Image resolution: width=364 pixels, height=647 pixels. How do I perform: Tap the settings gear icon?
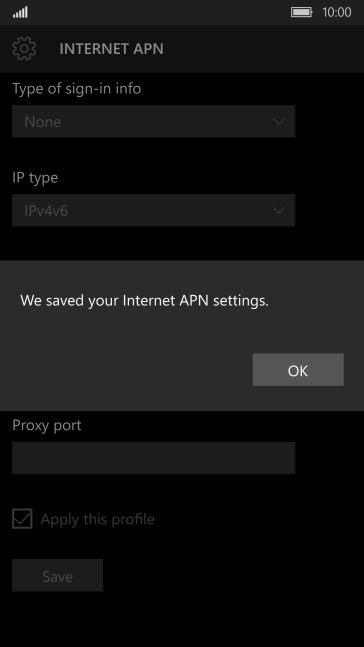(x=24, y=49)
